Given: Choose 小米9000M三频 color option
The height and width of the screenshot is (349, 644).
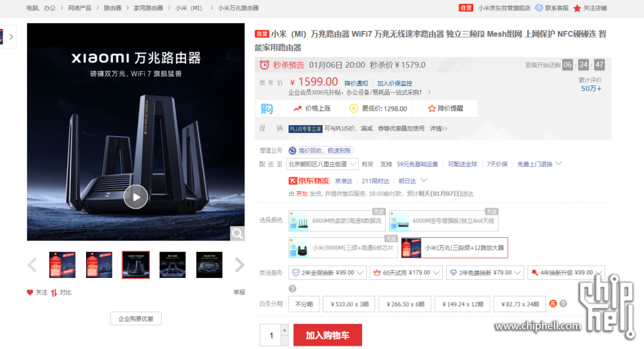Looking at the screenshot, I should (x=343, y=248).
